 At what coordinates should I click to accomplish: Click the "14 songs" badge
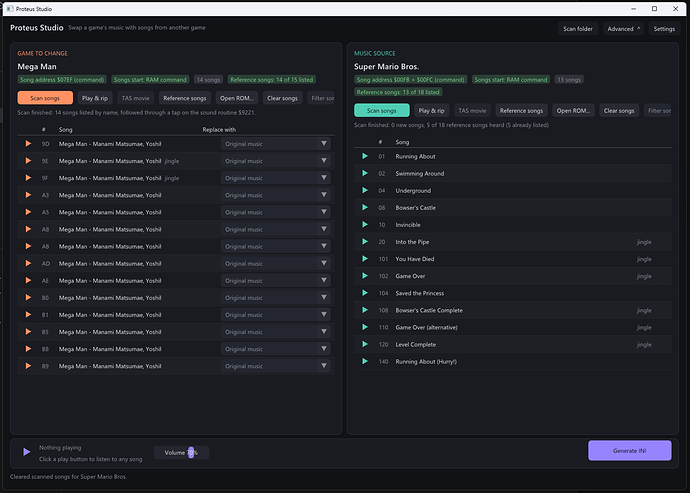point(208,80)
